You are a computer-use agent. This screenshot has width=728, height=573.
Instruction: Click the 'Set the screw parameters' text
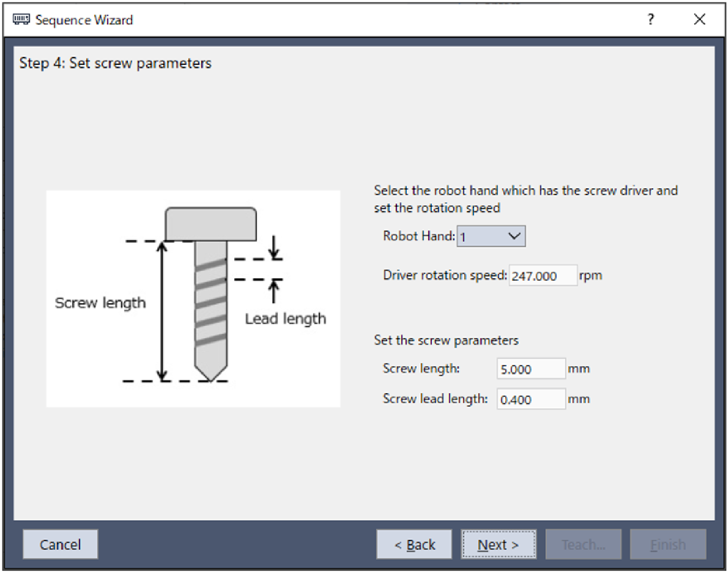click(446, 340)
